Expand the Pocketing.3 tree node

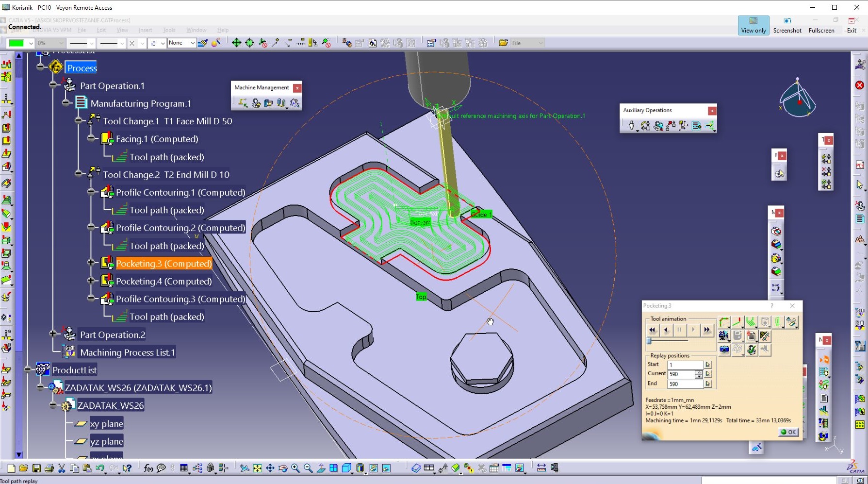click(x=91, y=263)
